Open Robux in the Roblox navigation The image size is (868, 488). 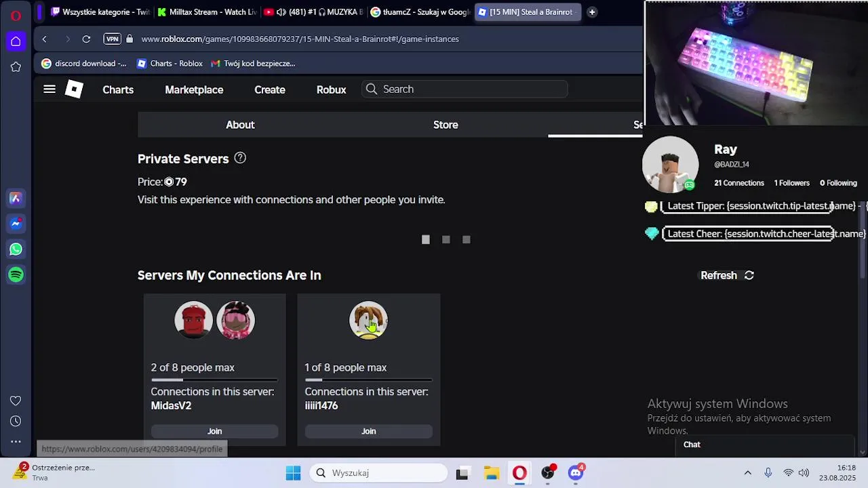point(331,89)
